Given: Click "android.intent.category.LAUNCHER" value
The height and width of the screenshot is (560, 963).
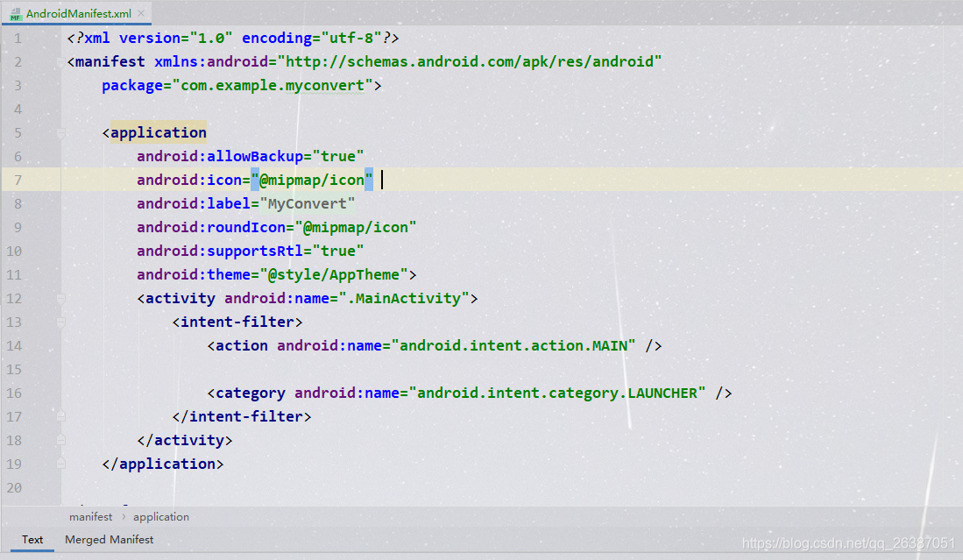Looking at the screenshot, I should click(x=557, y=393).
